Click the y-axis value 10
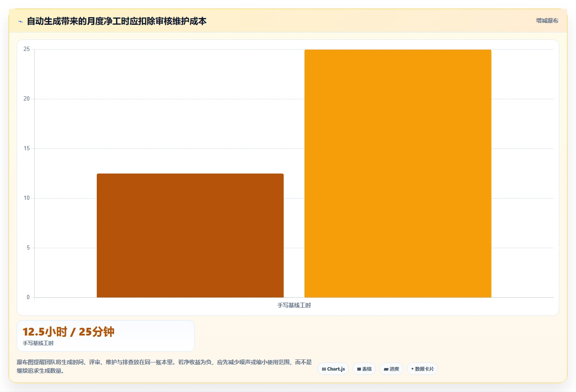The image size is (576, 392). tap(27, 198)
